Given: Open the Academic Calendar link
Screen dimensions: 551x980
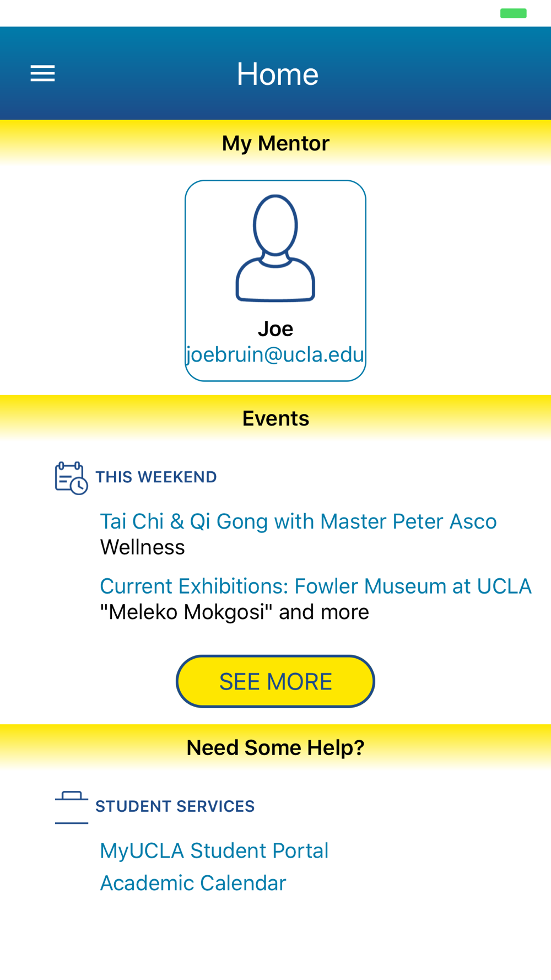Looking at the screenshot, I should [193, 883].
